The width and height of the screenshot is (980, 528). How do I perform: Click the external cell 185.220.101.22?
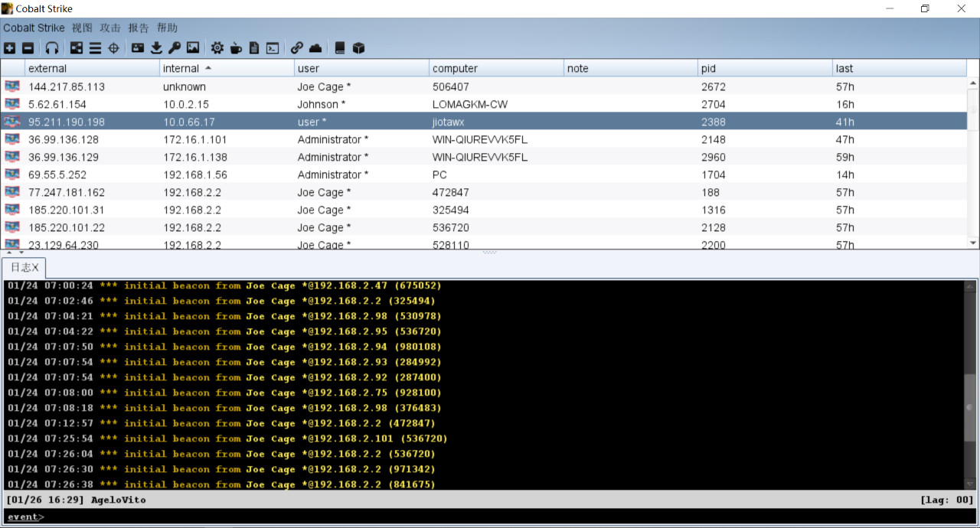pyautogui.click(x=92, y=227)
